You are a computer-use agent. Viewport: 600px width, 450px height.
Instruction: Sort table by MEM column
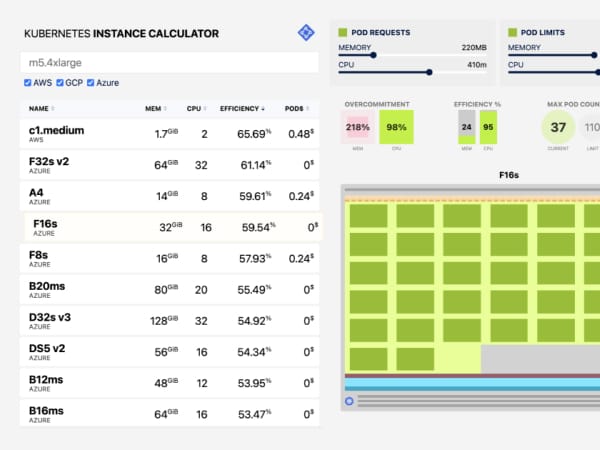click(156, 109)
